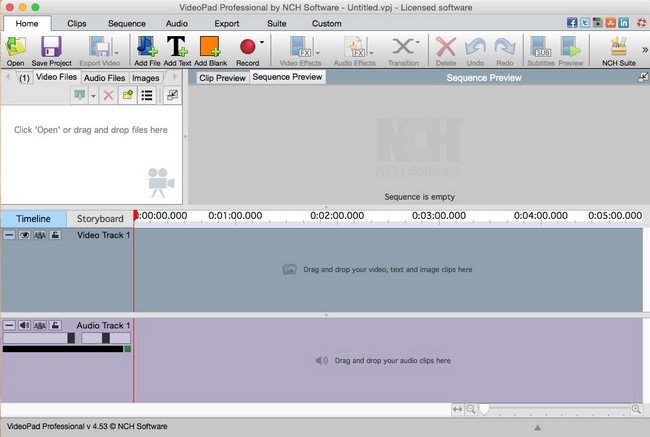Viewport: 650px width, 437px height.
Task: Collapse Video Track 1 with minus button
Action: click(9, 235)
